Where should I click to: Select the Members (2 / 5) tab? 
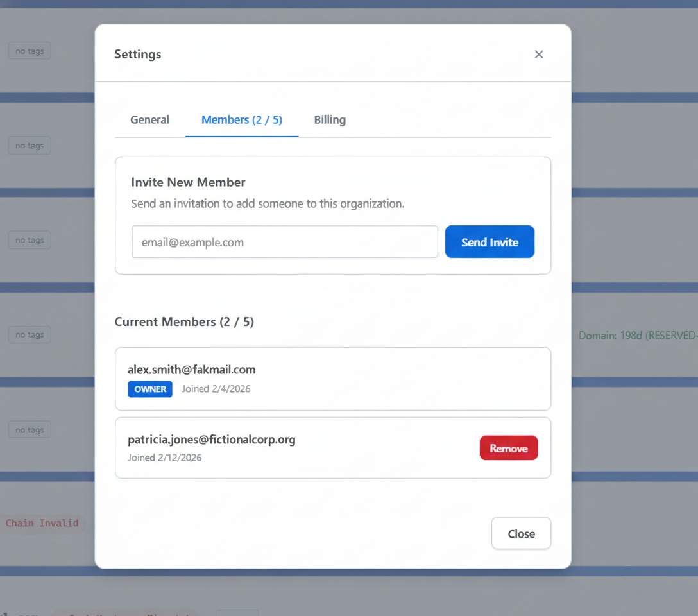click(x=242, y=120)
